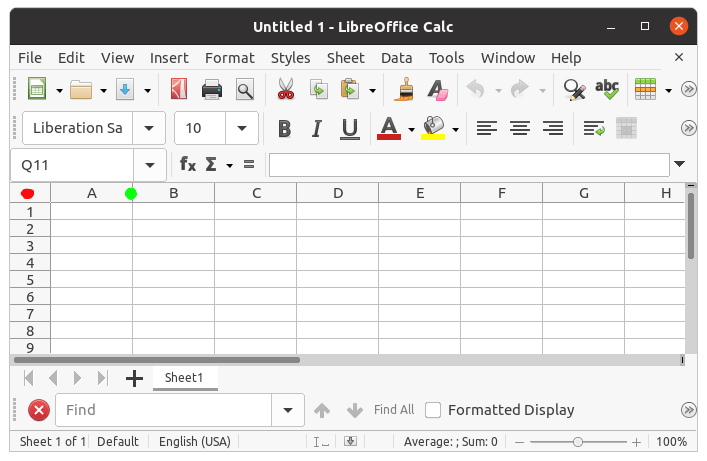Expand the Find history dropdown
The width and height of the screenshot is (707, 461).
click(x=288, y=410)
